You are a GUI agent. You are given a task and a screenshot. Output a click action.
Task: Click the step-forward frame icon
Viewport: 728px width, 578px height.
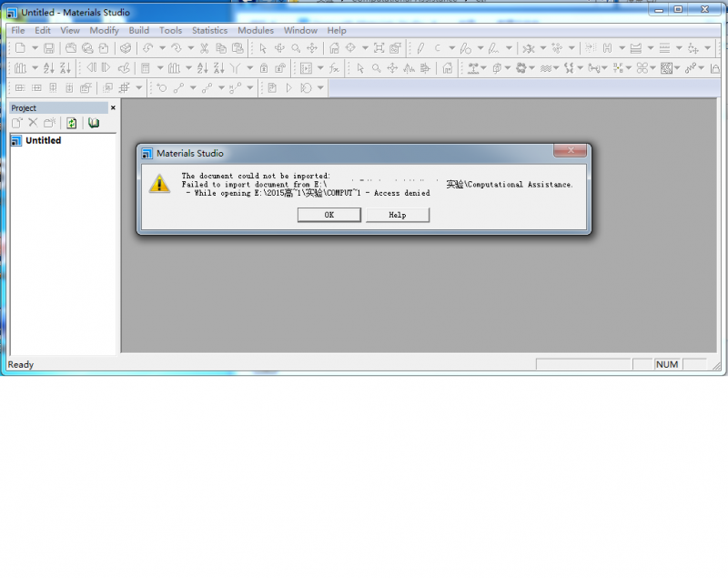tap(106, 68)
